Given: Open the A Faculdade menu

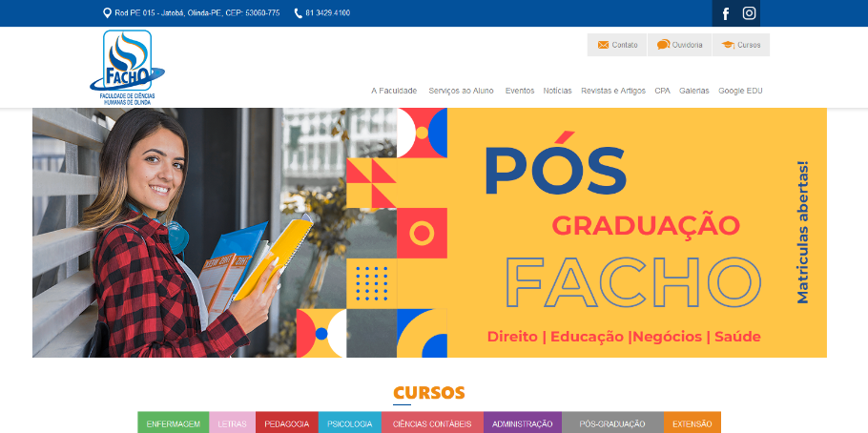Looking at the screenshot, I should pos(394,91).
